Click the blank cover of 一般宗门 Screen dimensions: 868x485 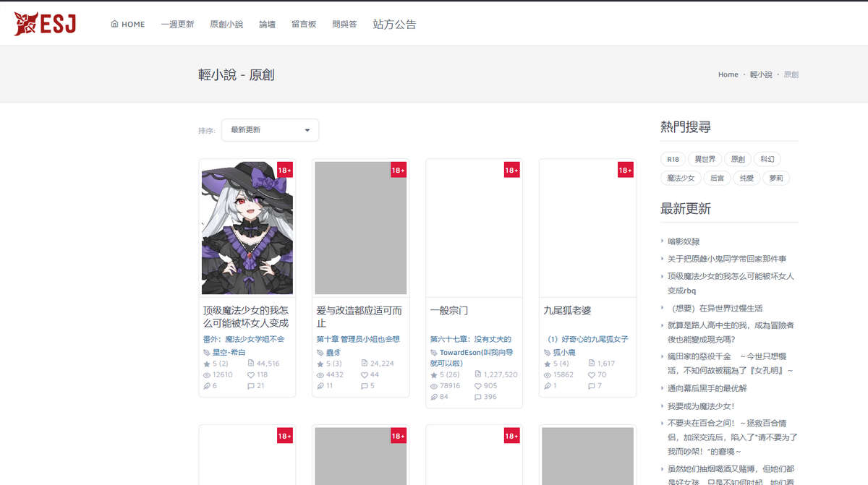pyautogui.click(x=474, y=228)
